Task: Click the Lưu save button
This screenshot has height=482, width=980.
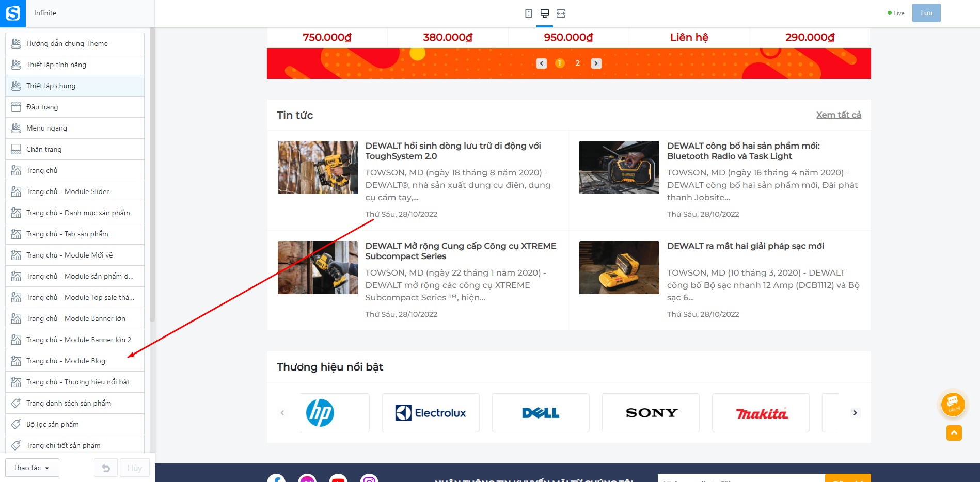Action: (926, 13)
